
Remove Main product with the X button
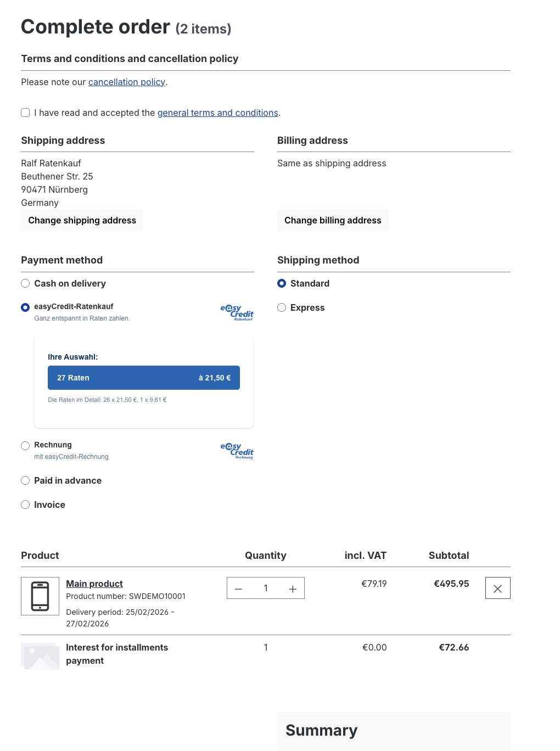click(497, 588)
